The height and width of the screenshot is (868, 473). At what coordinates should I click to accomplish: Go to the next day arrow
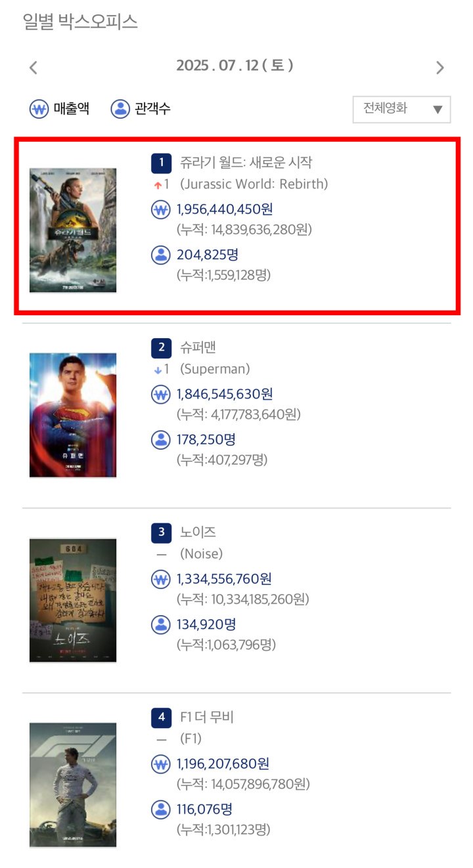tap(440, 67)
